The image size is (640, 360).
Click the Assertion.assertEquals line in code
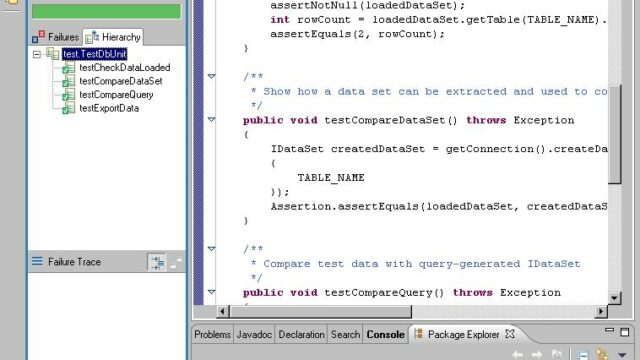coord(439,207)
